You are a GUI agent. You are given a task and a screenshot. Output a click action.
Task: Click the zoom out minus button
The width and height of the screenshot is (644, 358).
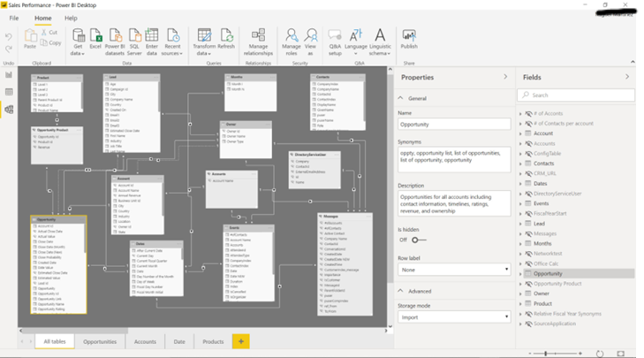point(530,354)
